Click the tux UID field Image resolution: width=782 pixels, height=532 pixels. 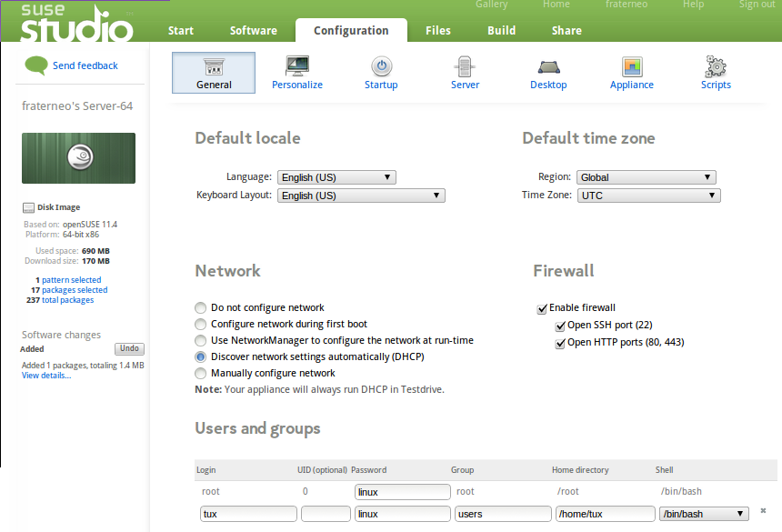(326, 514)
